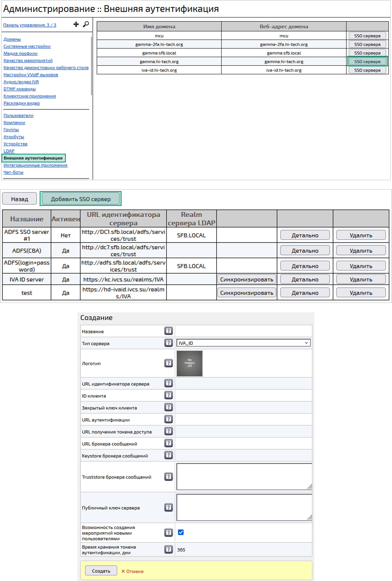Click the magnifier search icon in sidebar
The width and height of the screenshot is (392, 581).
(x=86, y=24)
